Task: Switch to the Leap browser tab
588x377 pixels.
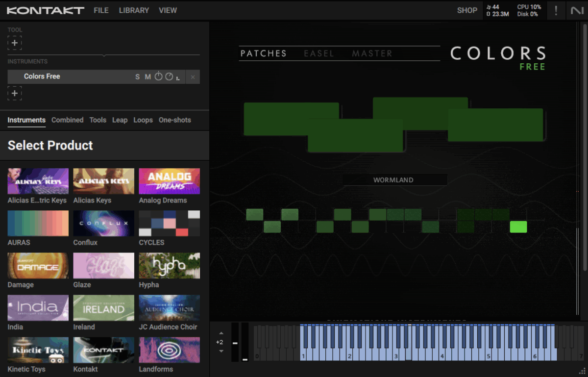Action: click(x=120, y=120)
